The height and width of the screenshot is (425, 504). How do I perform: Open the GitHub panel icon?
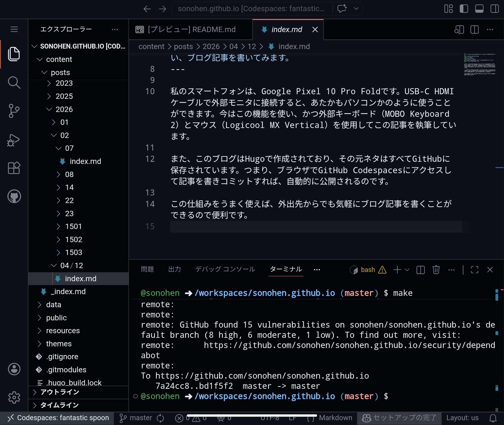tap(14, 196)
